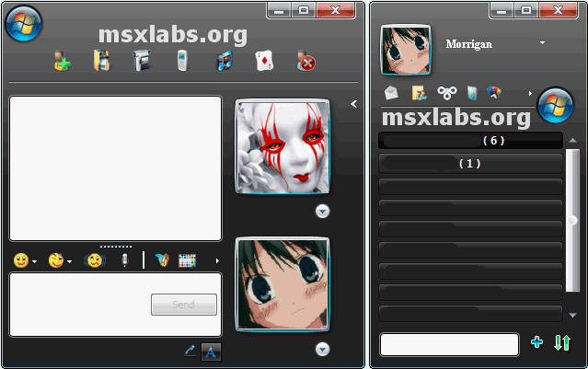Click the contact search field
The image size is (588, 369).
[450, 344]
